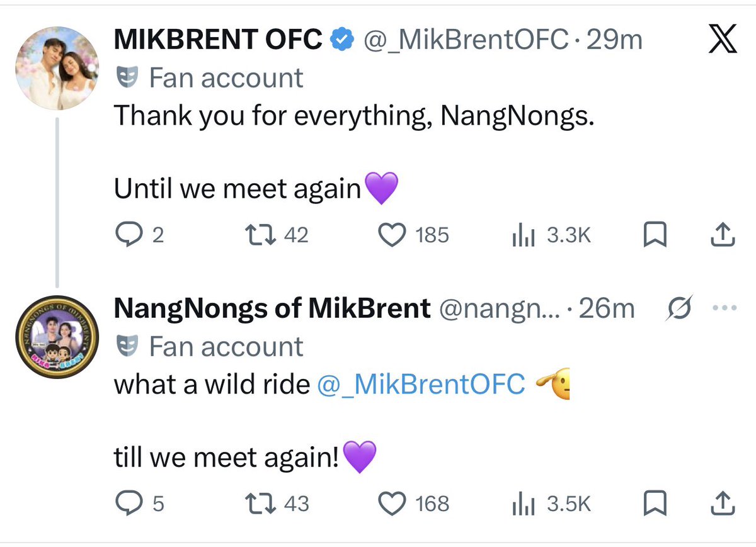This screenshot has height=547, width=756.
Task: Bookmark the MIKBRENT OFC post
Action: [655, 235]
